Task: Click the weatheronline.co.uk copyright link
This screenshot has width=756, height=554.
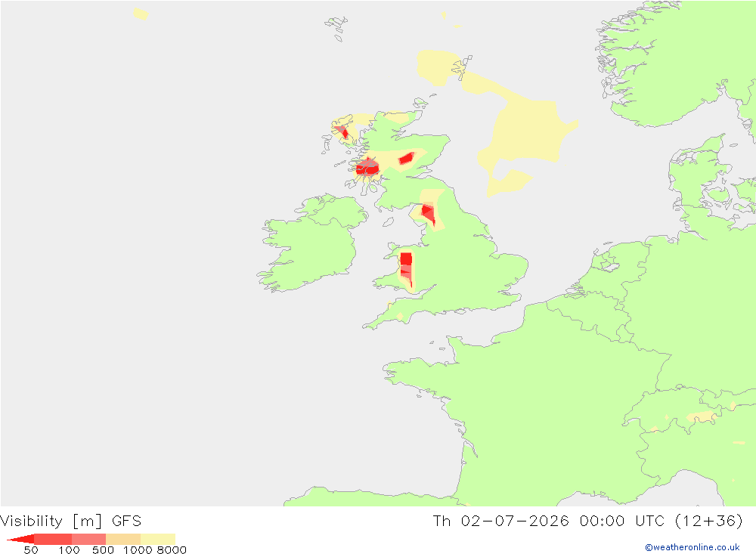Action: click(x=692, y=547)
